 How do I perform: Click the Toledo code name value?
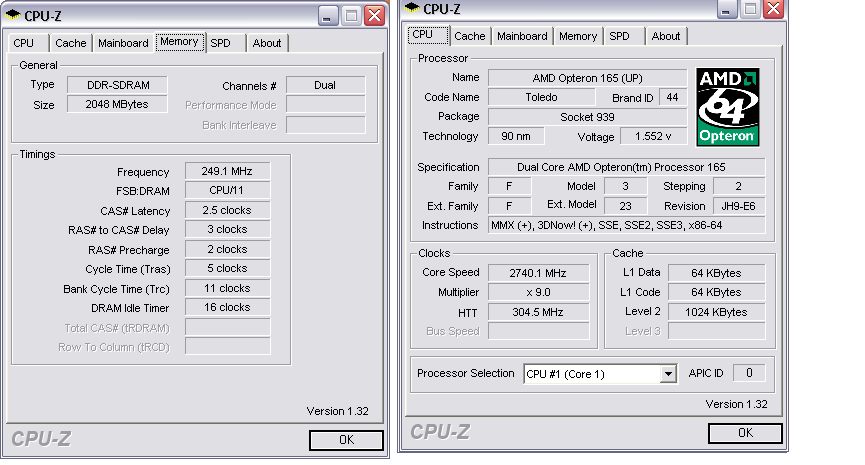point(542,97)
